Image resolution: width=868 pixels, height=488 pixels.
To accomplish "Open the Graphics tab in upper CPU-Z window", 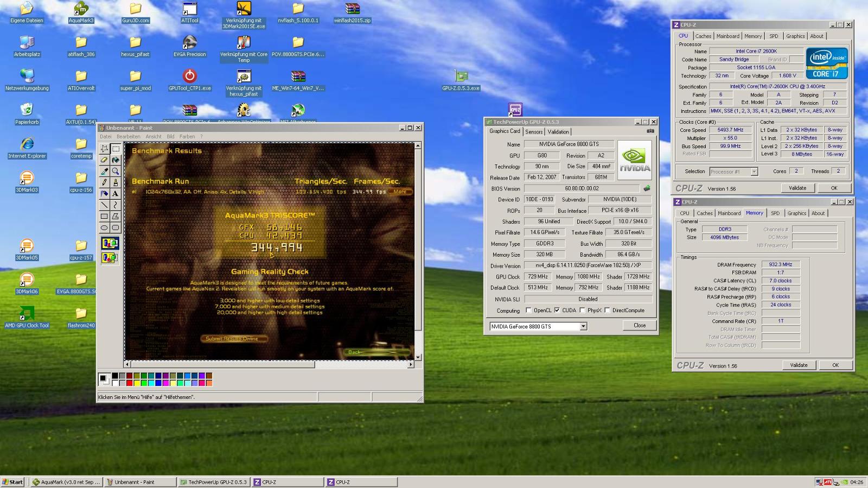I will tap(795, 36).
